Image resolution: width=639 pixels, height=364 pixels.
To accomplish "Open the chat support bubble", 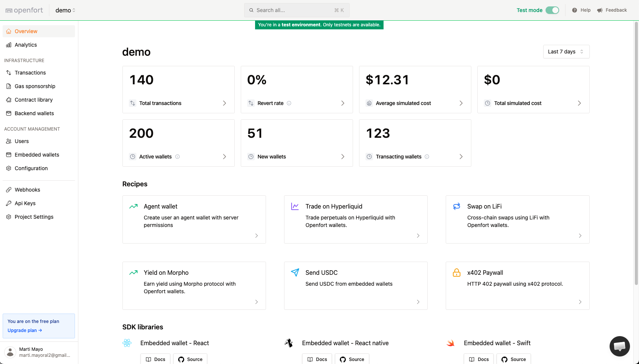I will coord(619,346).
